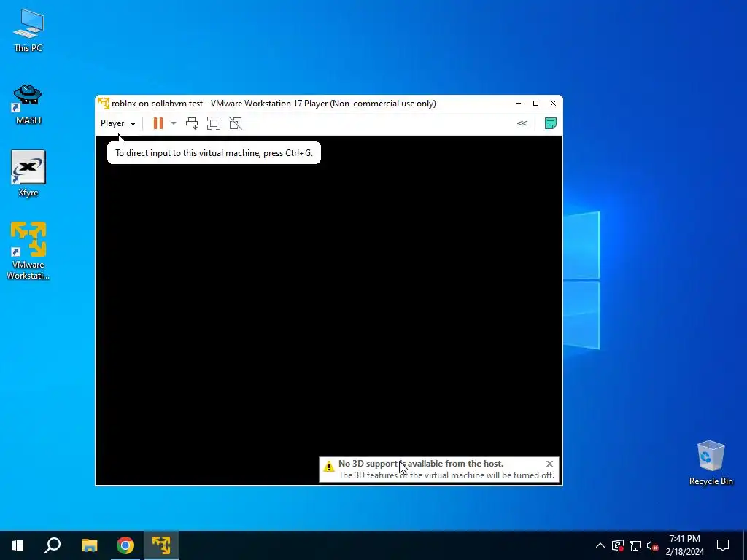Toggle Unity mode icon in toolbar
The height and width of the screenshot is (560, 747).
(x=236, y=123)
